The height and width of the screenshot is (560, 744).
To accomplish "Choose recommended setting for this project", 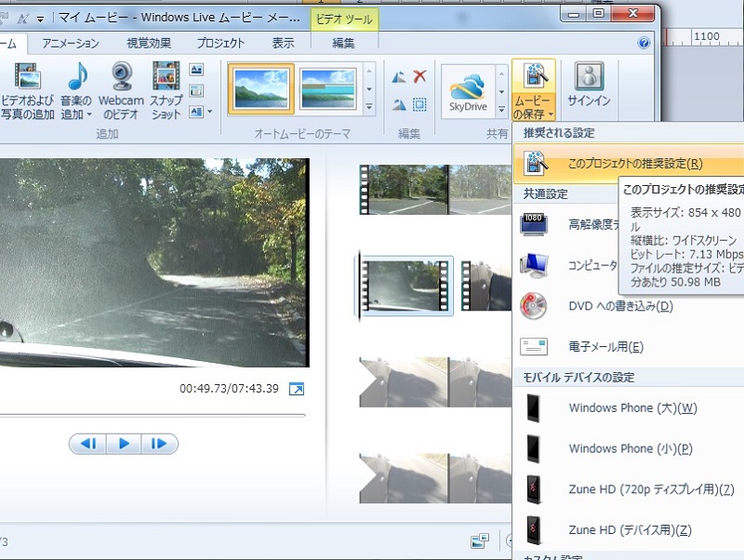I will (x=629, y=164).
